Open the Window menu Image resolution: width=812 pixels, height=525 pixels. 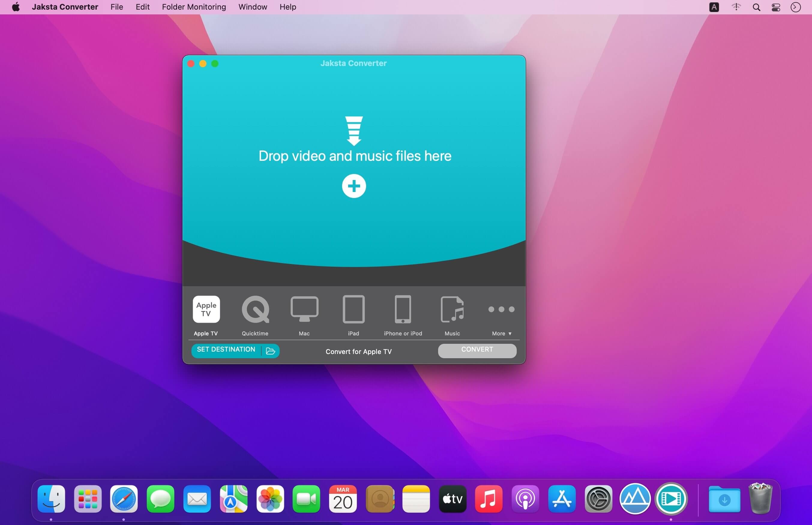click(253, 7)
